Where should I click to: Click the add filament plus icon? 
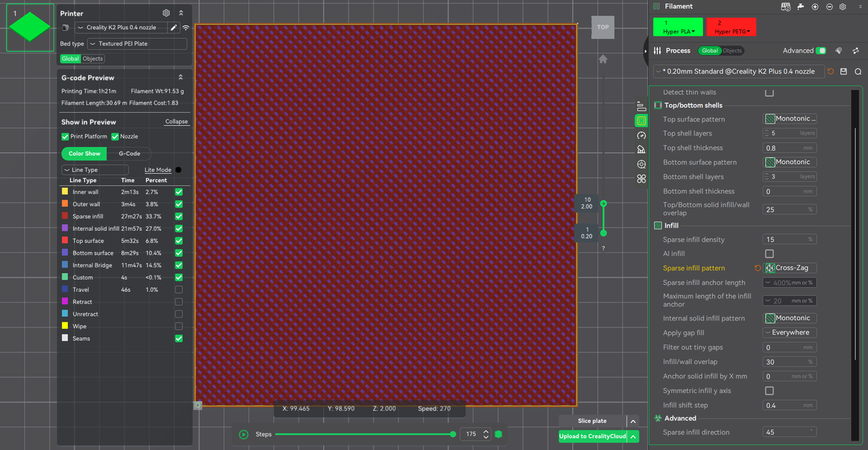pyautogui.click(x=815, y=7)
